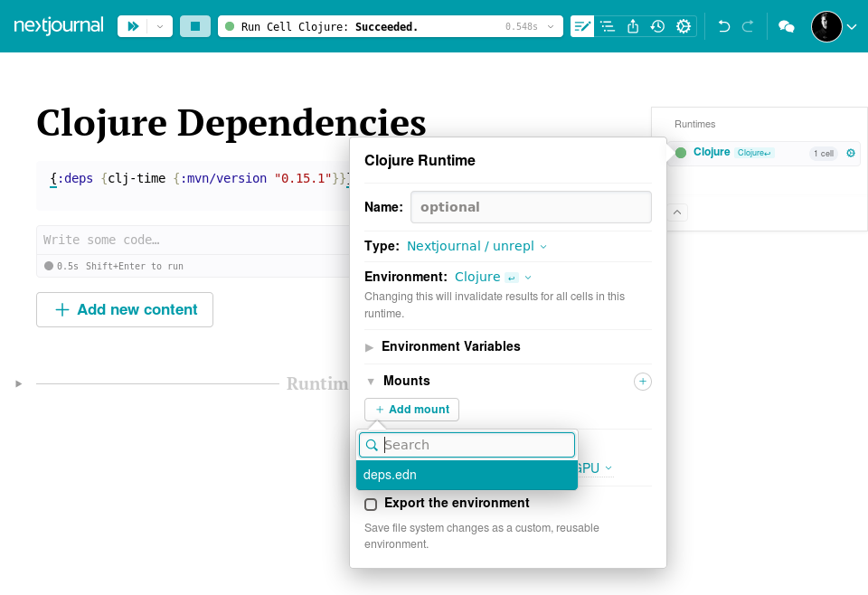Click the Clojure environment badge in sidebar

(x=754, y=153)
